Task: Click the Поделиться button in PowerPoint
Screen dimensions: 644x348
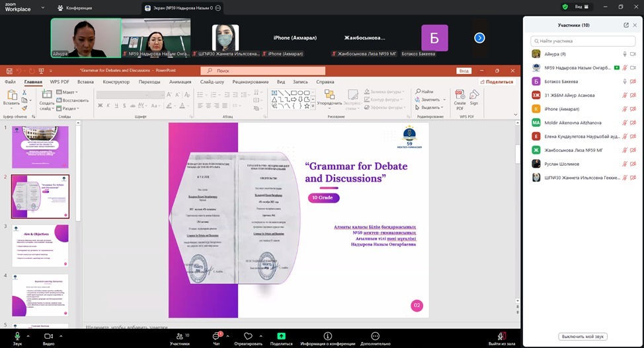Action: pyautogui.click(x=497, y=82)
